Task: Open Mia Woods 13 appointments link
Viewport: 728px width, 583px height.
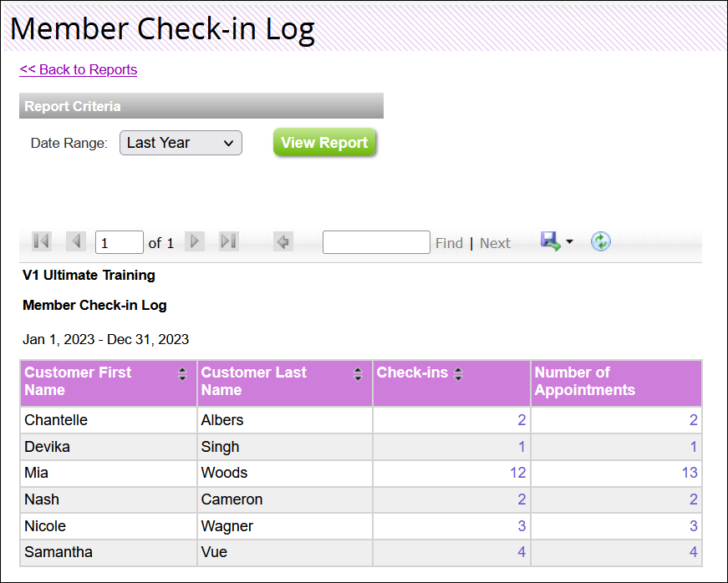Action: (690, 473)
